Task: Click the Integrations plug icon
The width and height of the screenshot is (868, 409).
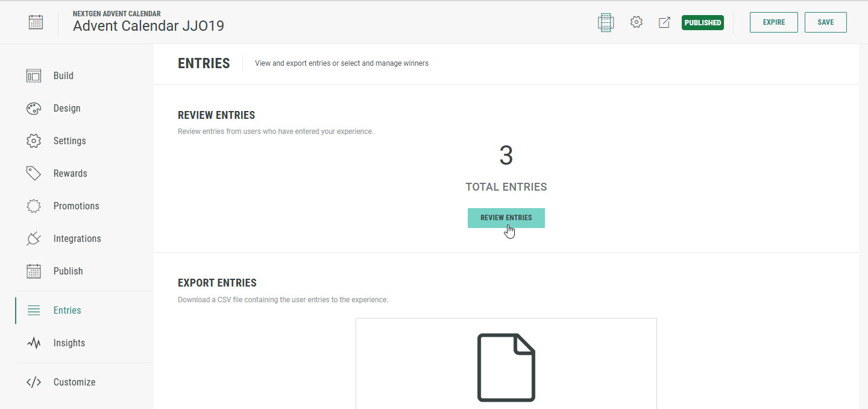Action: [34, 238]
